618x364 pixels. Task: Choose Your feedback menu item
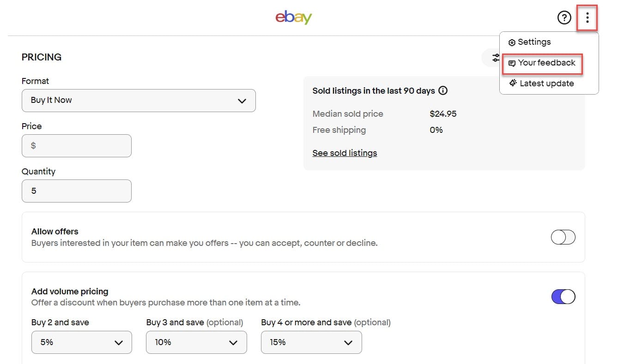(546, 63)
